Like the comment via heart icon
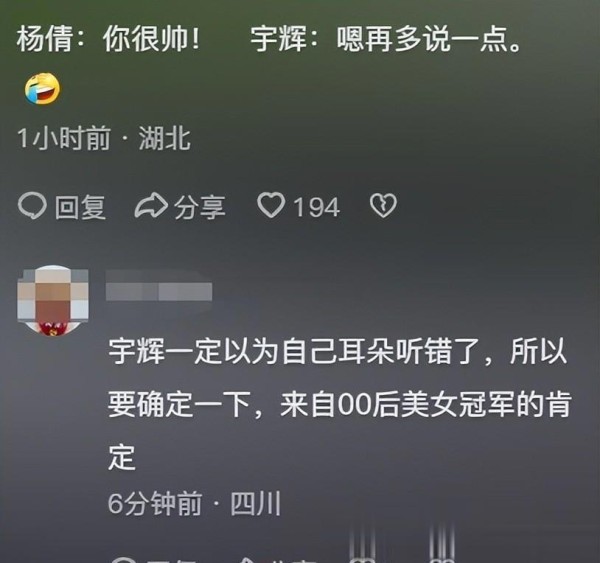Screen dimensions: 600x563 [x=271, y=206]
